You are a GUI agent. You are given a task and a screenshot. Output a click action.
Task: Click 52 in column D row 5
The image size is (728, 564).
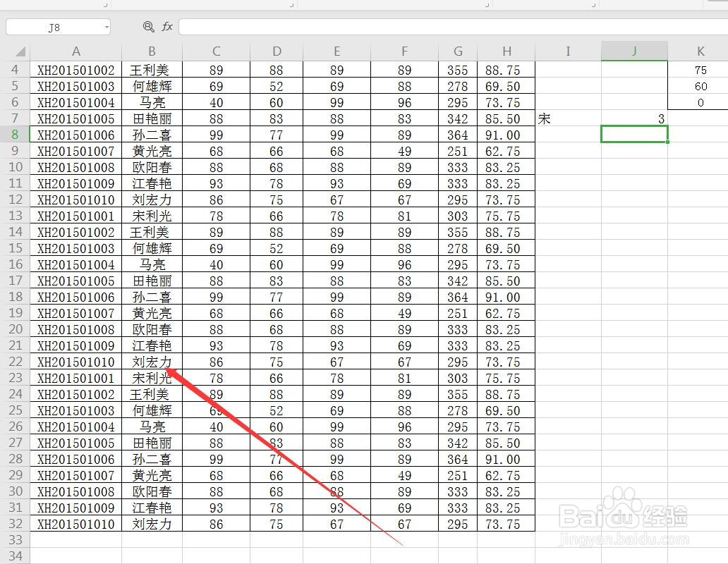[x=277, y=86]
